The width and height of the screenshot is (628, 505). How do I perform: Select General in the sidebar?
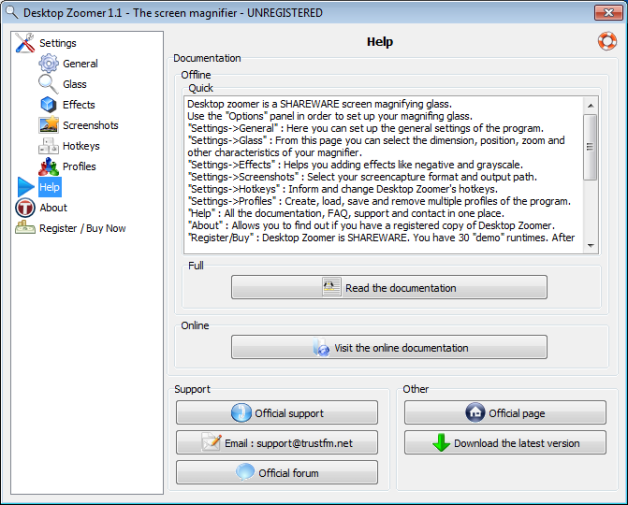80,64
